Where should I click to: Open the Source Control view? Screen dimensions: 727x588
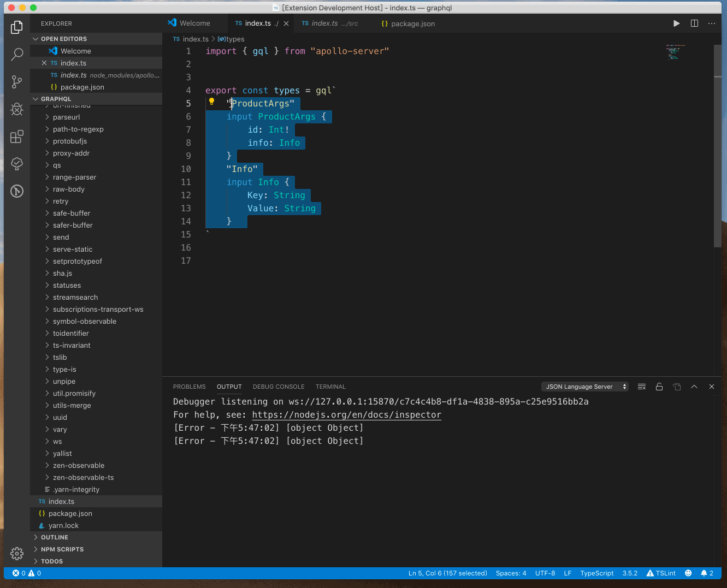[x=17, y=81]
